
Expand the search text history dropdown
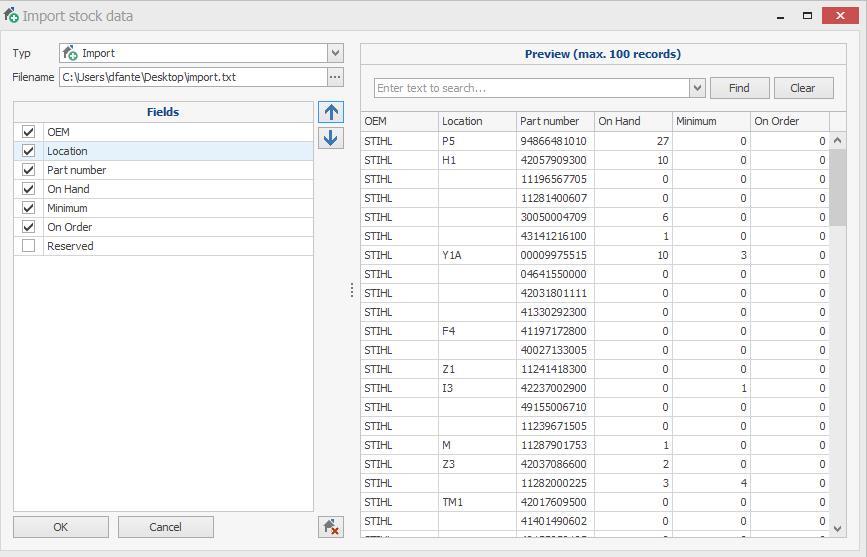697,88
